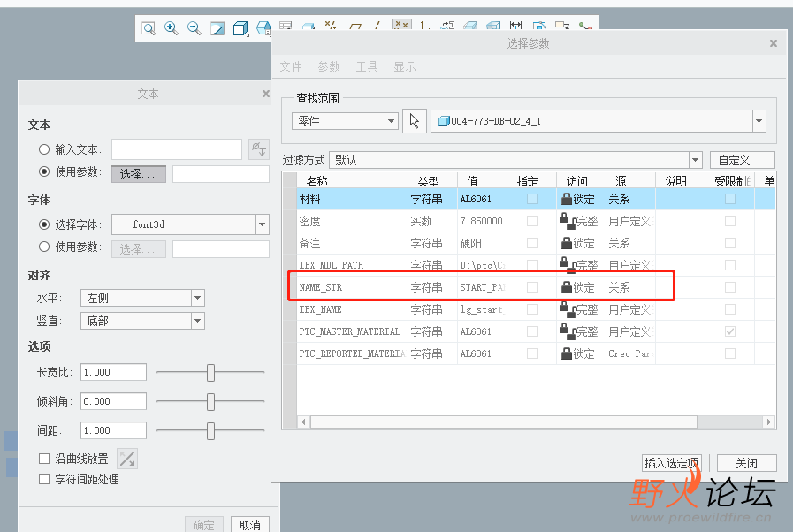Click the dimension-arrow icon in the toolbar
Image resolution: width=793 pixels, height=532 pixels.
pos(516,26)
